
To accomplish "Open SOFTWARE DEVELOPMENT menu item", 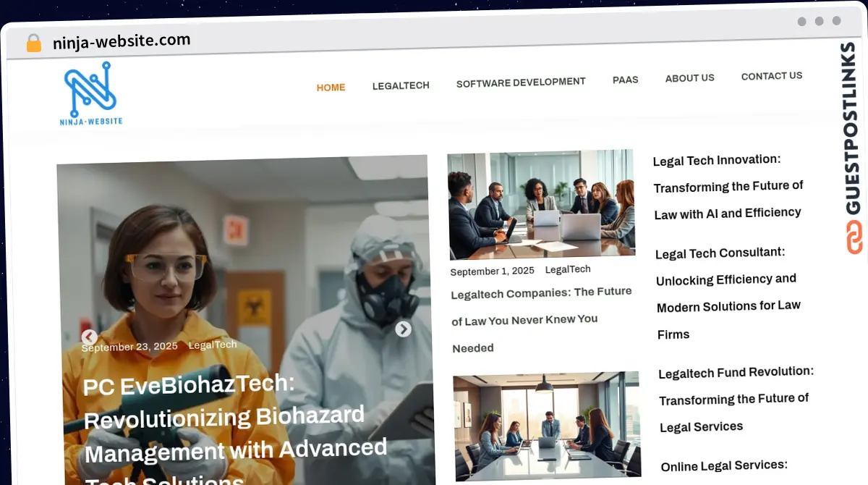I will 521,83.
